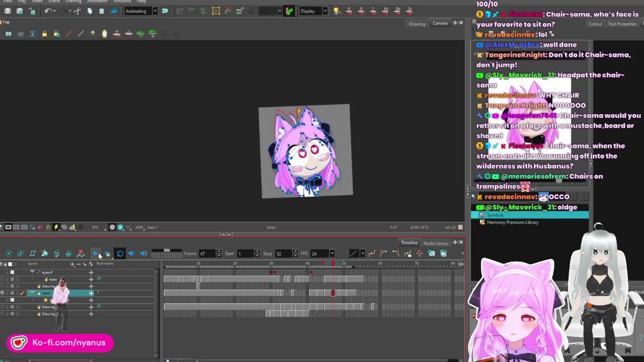This screenshot has width=644, height=362.
Task: Select the Symbols library folder
Action: [529, 215]
